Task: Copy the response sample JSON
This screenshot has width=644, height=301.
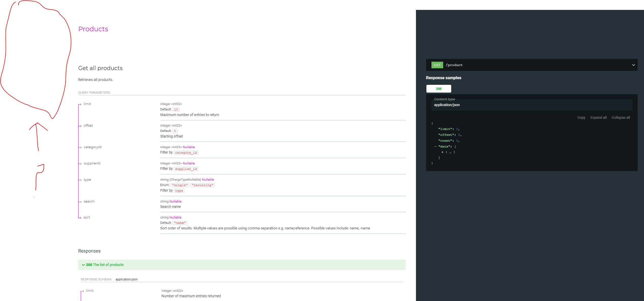Action: [x=581, y=117]
